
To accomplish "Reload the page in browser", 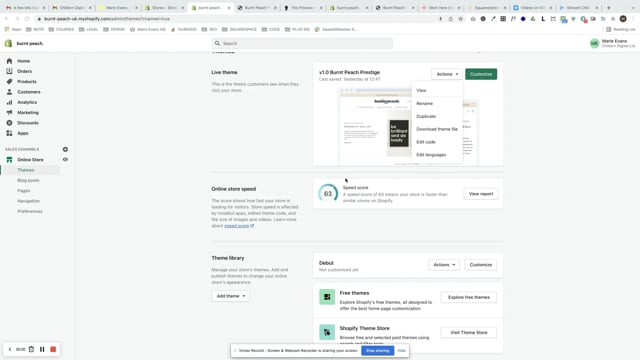I will point(27,19).
